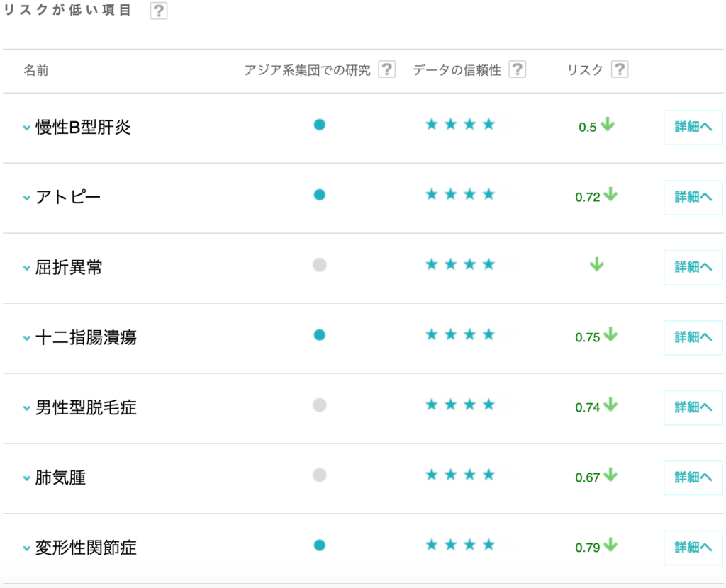726x588 pixels.
Task: Click the star rating for アトピー
Action: (460, 195)
